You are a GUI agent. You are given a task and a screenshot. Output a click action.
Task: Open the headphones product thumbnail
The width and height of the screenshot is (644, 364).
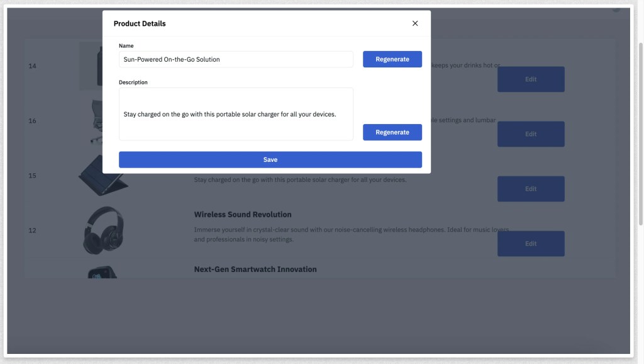pyautogui.click(x=104, y=230)
